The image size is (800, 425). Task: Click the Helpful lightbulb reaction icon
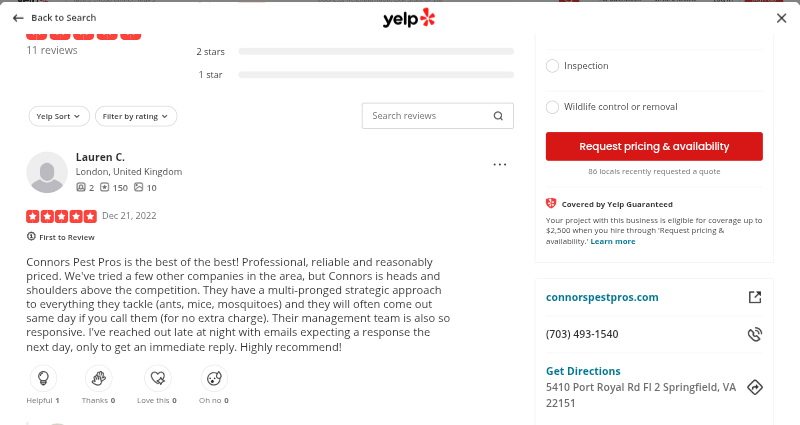[43, 378]
